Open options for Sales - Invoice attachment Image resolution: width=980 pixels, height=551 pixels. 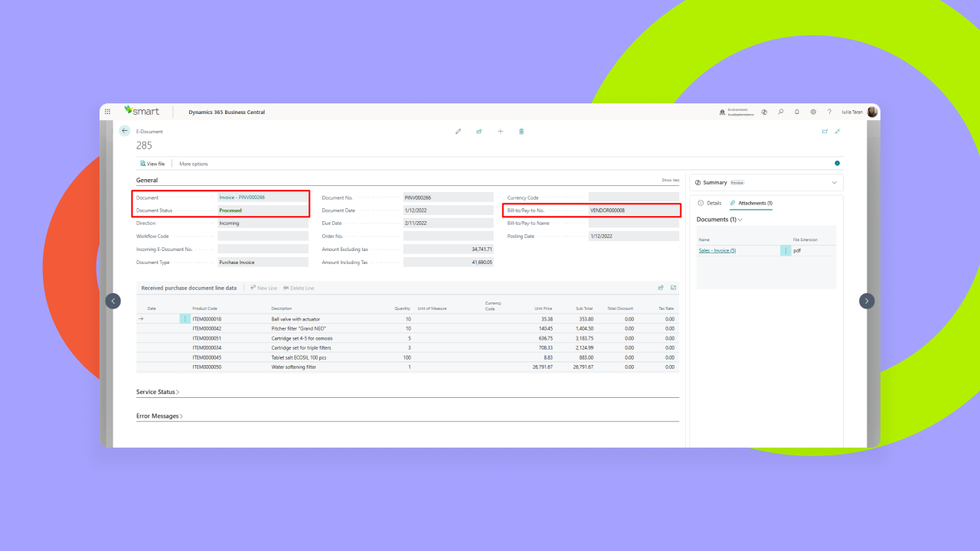[786, 250]
